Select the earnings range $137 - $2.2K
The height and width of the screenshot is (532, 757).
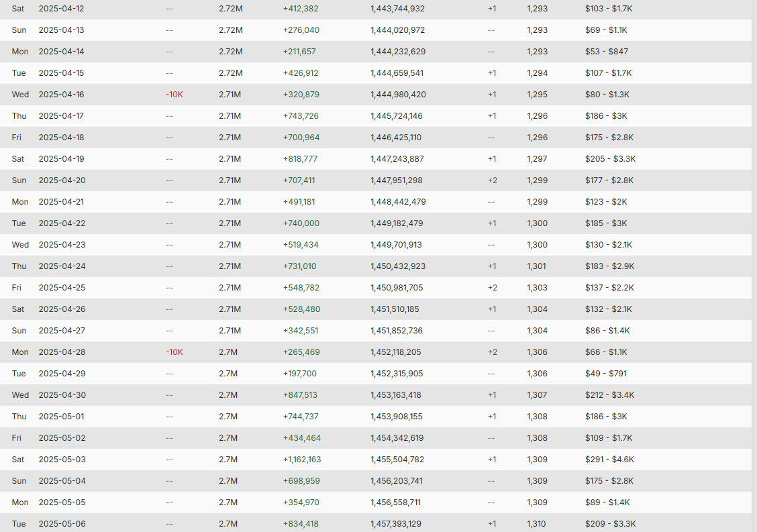pyautogui.click(x=610, y=288)
